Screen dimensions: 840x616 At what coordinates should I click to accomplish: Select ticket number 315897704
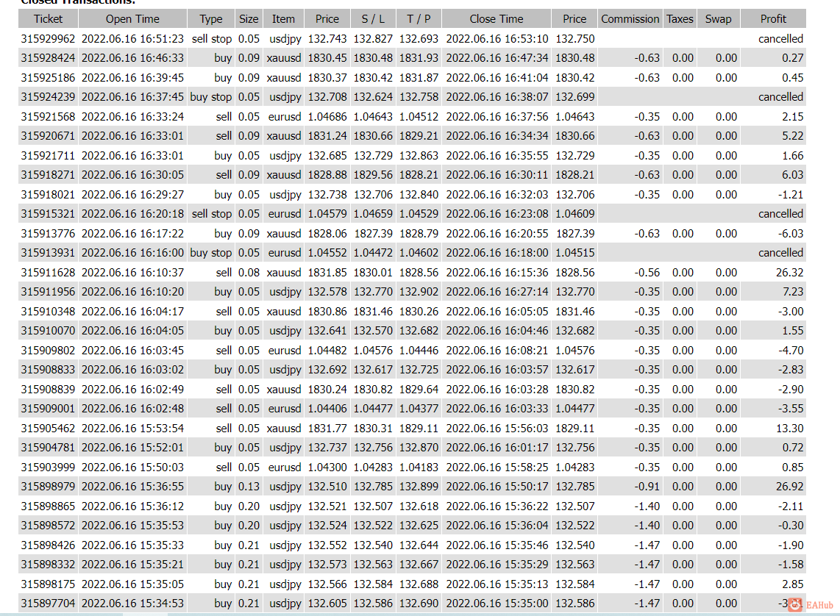pyautogui.click(x=49, y=604)
